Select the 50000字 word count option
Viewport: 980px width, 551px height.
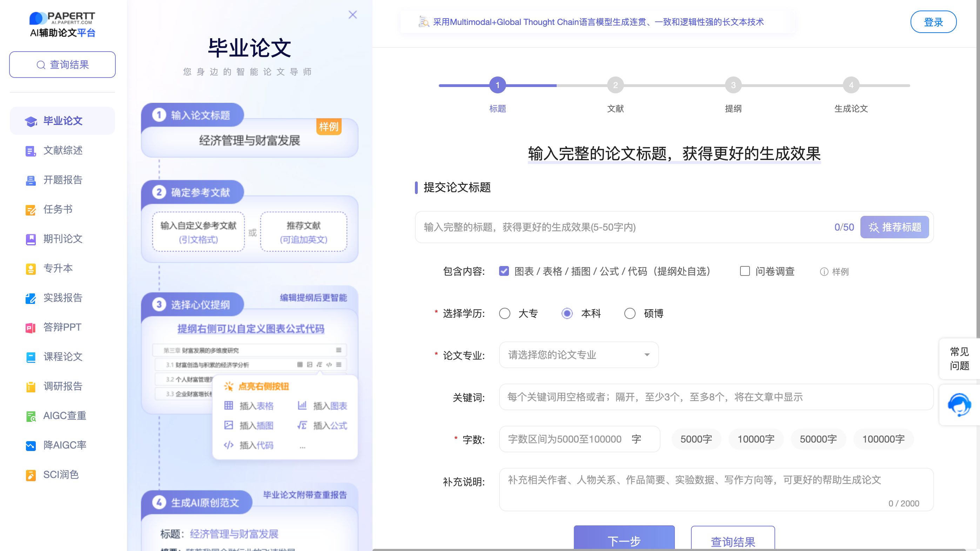818,439
